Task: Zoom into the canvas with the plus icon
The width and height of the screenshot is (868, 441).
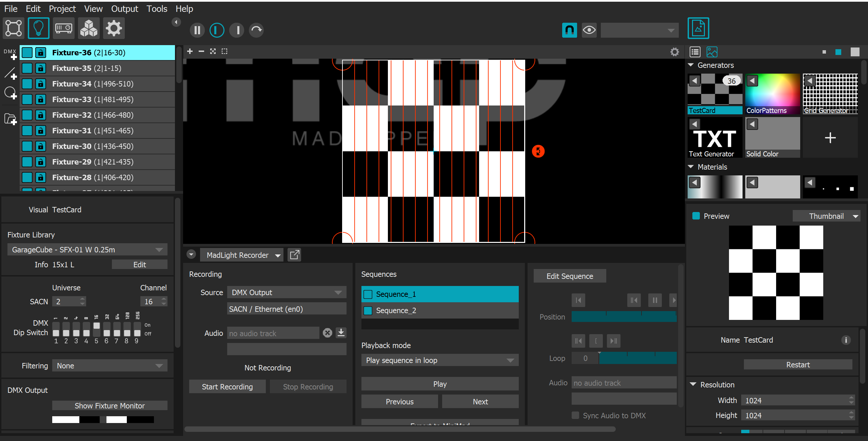Action: tap(190, 51)
